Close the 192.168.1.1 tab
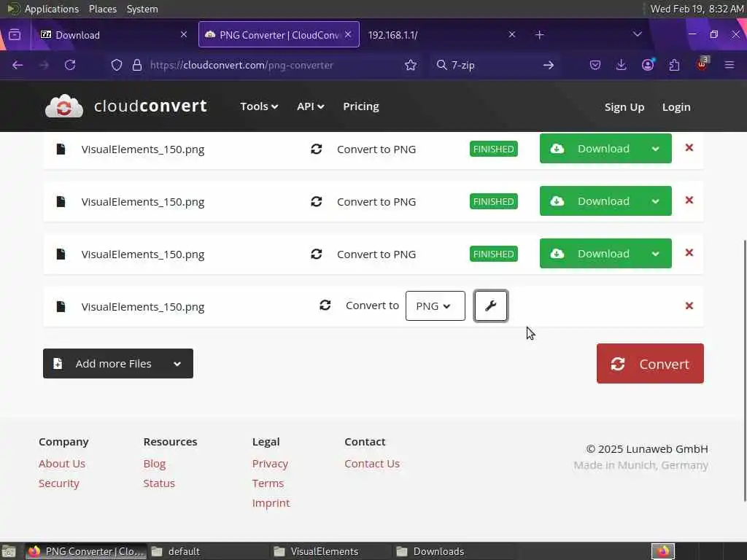 (x=511, y=34)
